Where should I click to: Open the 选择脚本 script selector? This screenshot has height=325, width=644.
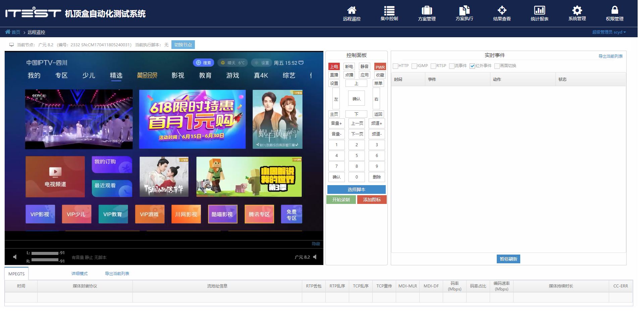click(x=356, y=189)
